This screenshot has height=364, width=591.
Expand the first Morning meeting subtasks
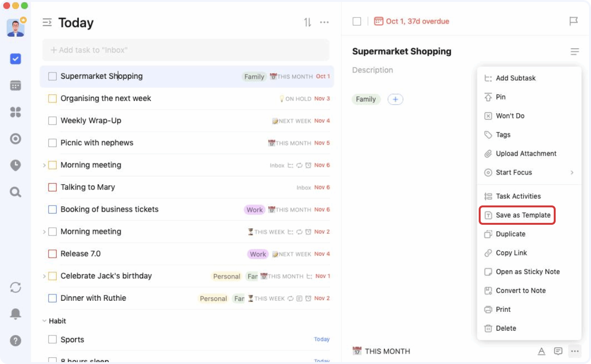click(44, 165)
